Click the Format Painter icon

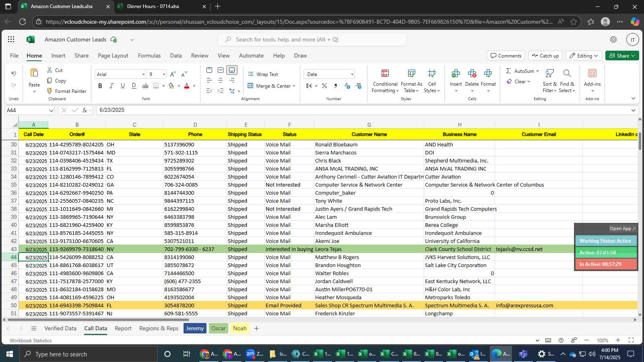(50, 91)
